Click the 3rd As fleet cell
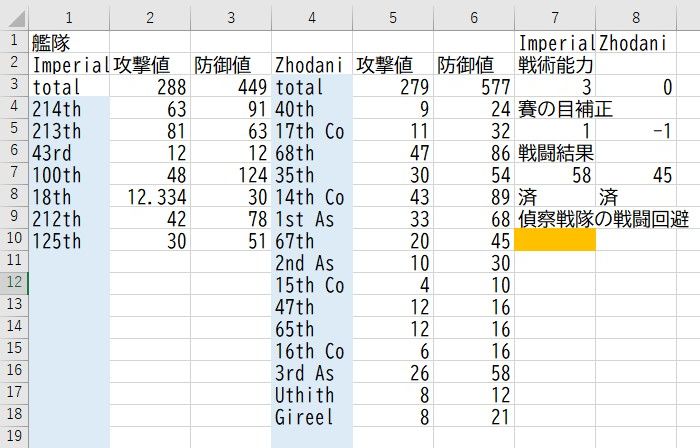Image resolution: width=700 pixels, height=448 pixels. pyautogui.click(x=312, y=372)
